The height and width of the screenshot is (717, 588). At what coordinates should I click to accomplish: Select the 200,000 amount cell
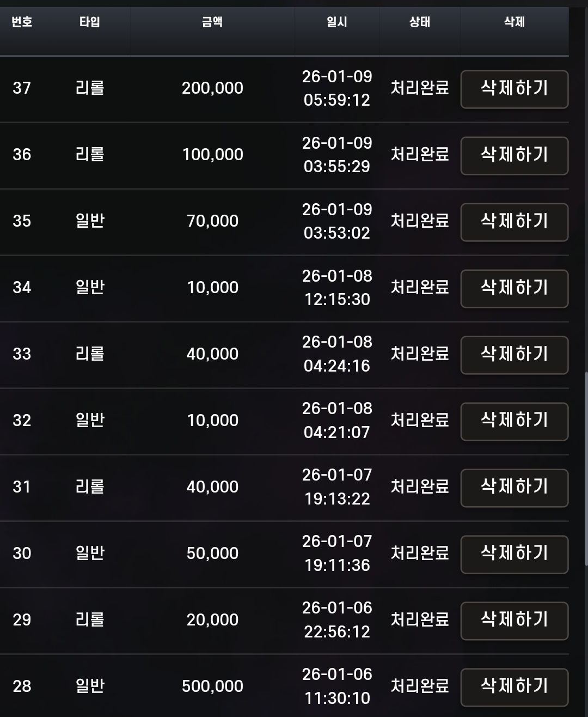pyautogui.click(x=212, y=88)
